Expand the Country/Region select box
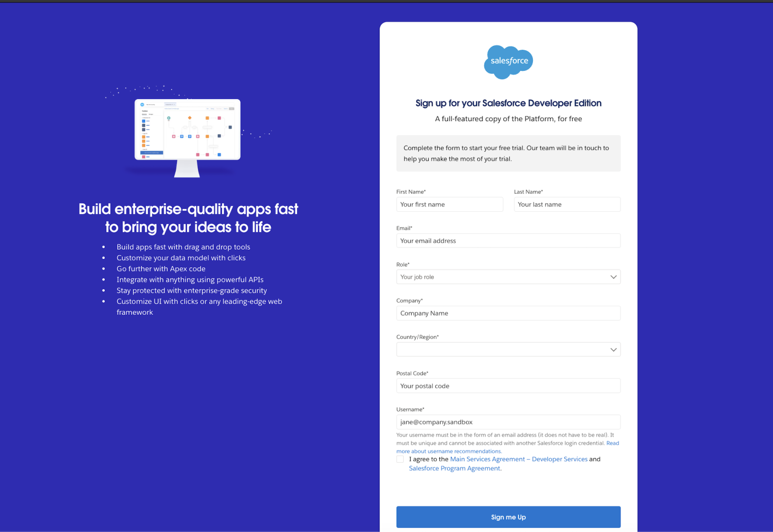This screenshot has width=773, height=532. (x=503, y=349)
